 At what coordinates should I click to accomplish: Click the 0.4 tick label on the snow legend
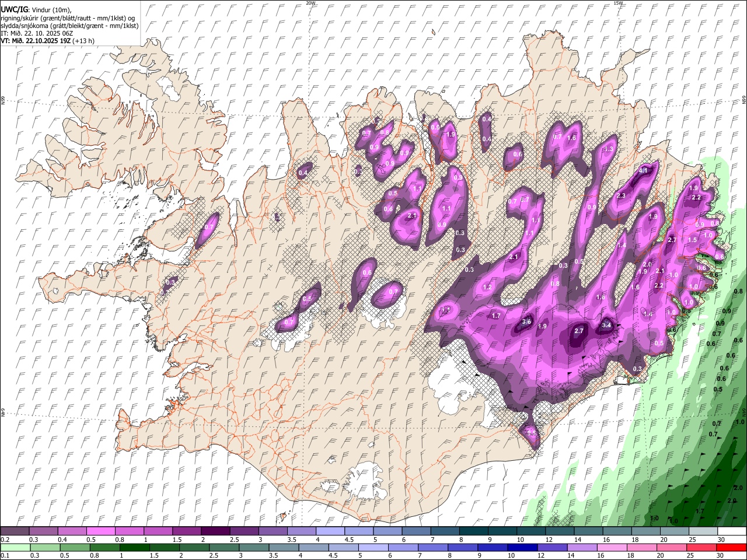(62, 540)
